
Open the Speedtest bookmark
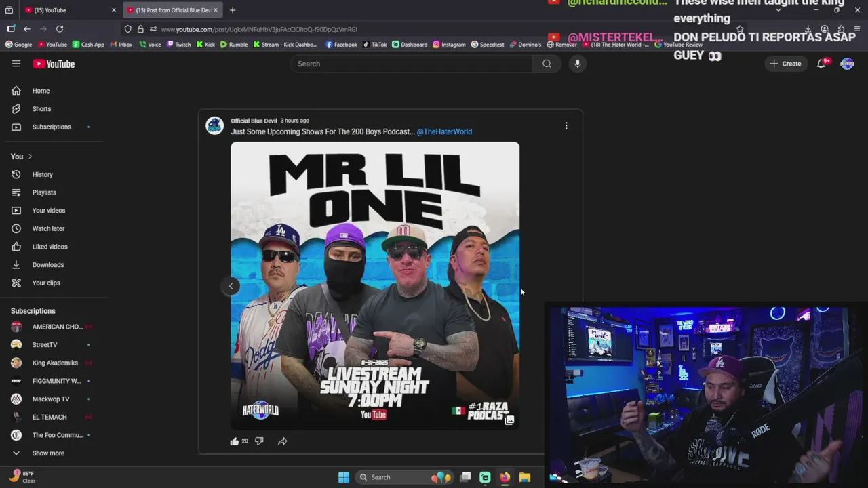pos(488,45)
